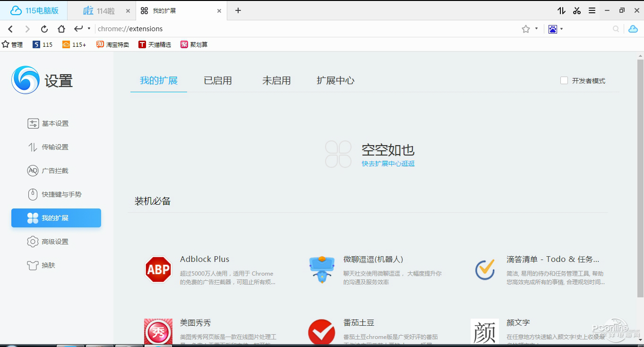The image size is (644, 347).
Task: Click the restore closed tab arrow icon
Action: pyautogui.click(x=78, y=28)
